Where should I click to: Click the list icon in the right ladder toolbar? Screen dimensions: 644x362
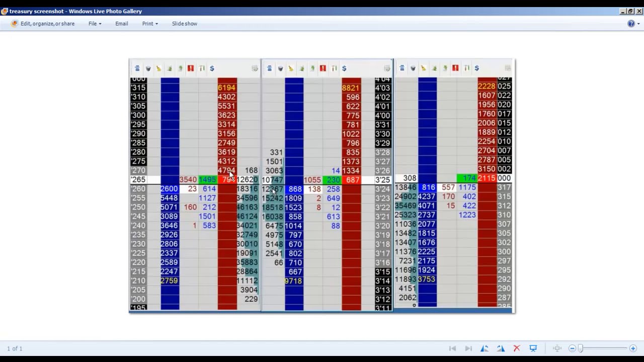402,68
